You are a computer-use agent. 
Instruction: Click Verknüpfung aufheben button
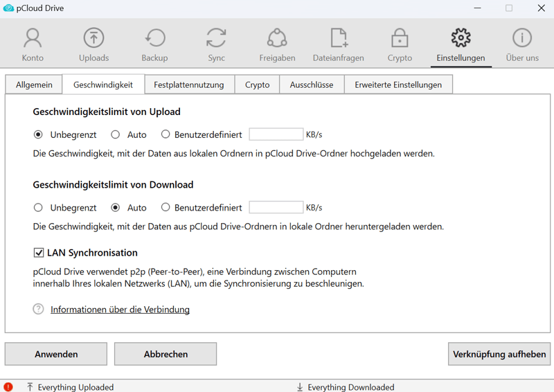(x=499, y=354)
